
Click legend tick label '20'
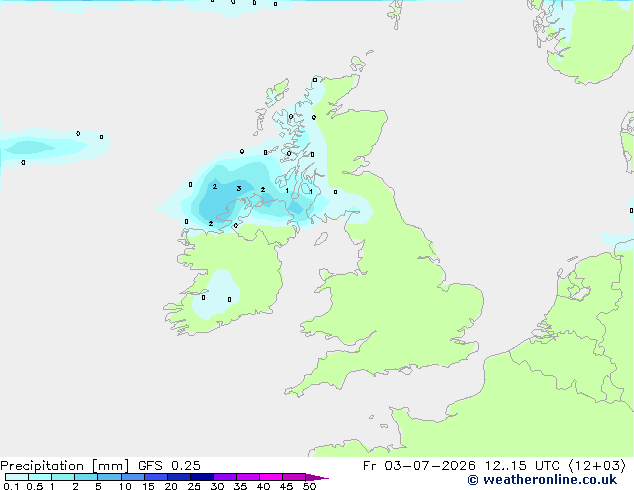[171, 486]
